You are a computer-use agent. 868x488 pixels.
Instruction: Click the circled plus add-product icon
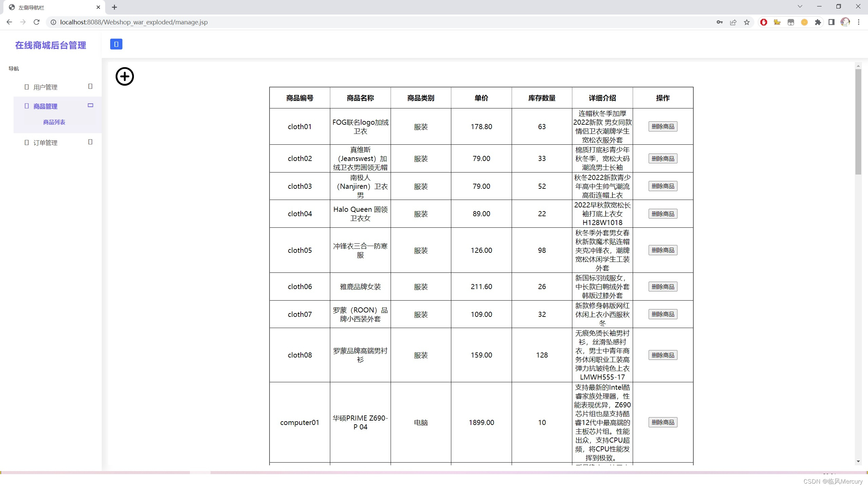125,77
